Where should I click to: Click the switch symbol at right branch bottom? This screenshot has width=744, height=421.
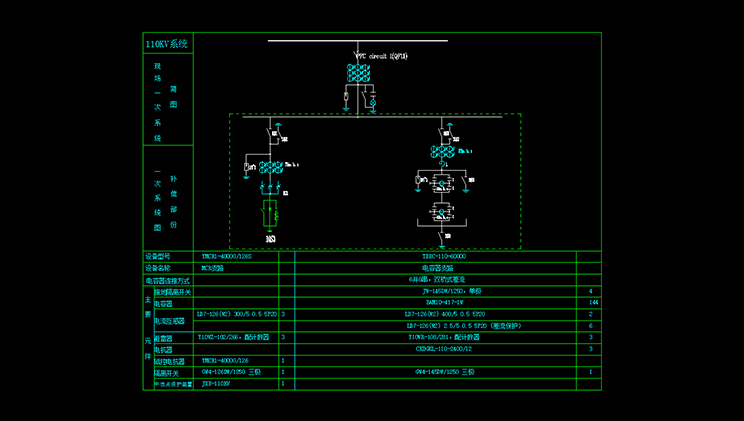point(442,237)
